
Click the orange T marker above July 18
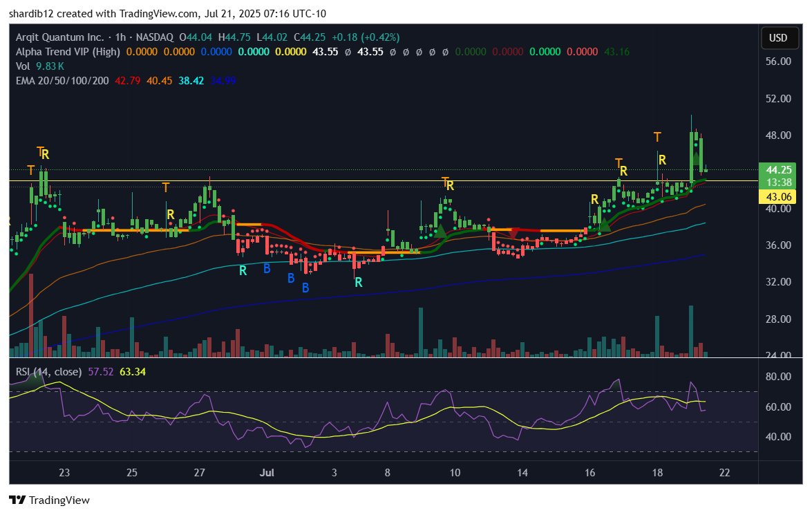tap(657, 138)
